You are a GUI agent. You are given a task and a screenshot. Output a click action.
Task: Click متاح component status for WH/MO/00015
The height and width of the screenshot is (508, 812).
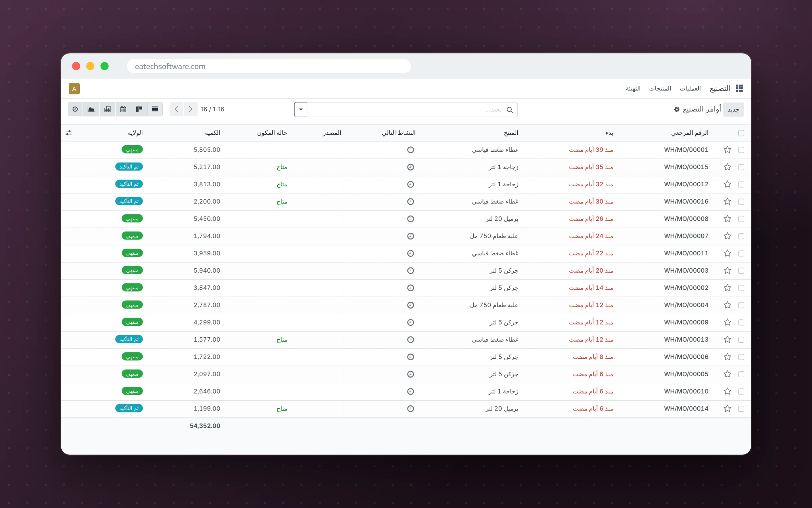[x=281, y=167]
